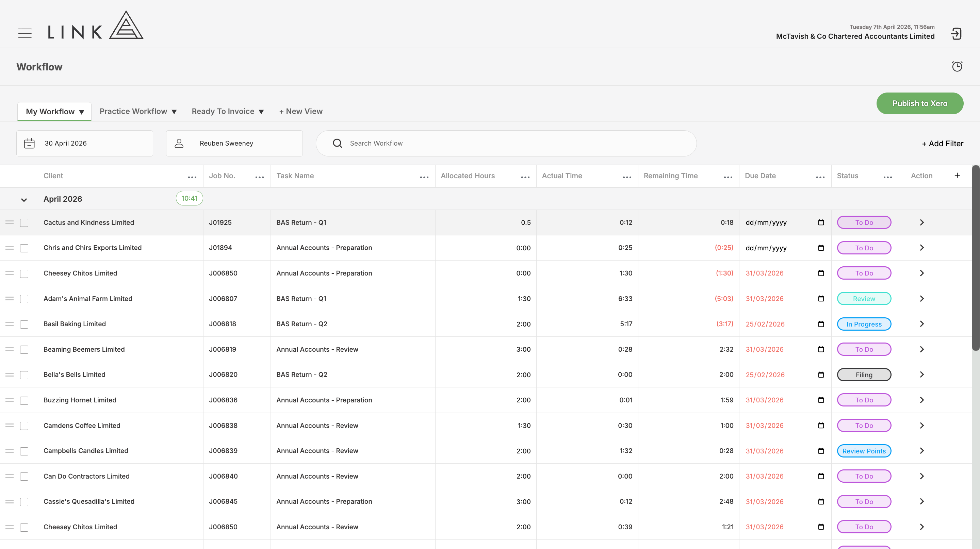Change Filing status for Bella's Bells
980x549 pixels.
864,375
